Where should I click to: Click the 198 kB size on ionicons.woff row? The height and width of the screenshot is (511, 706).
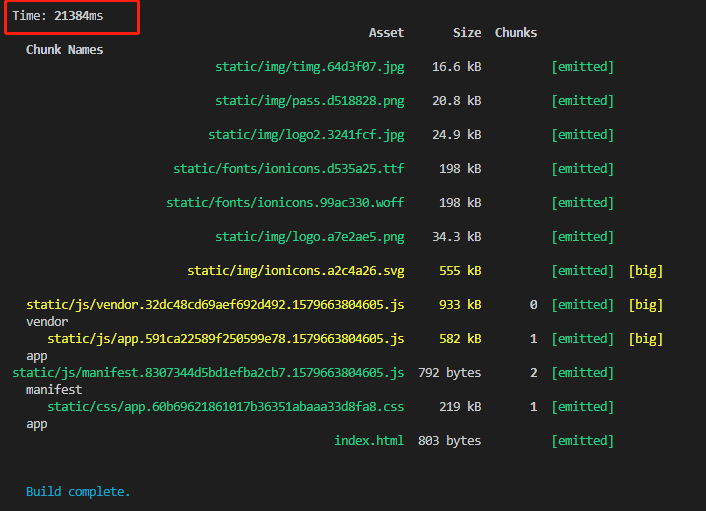460,203
